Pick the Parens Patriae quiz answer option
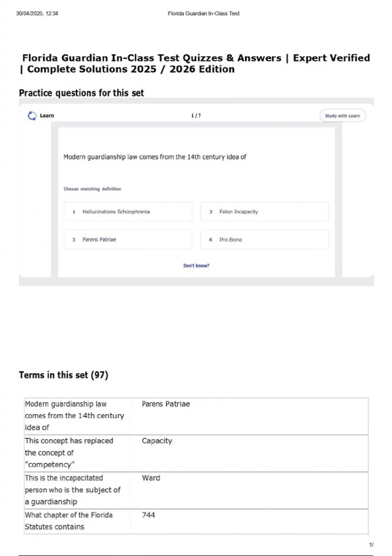Viewport: 392px width, 556px height. click(x=128, y=240)
